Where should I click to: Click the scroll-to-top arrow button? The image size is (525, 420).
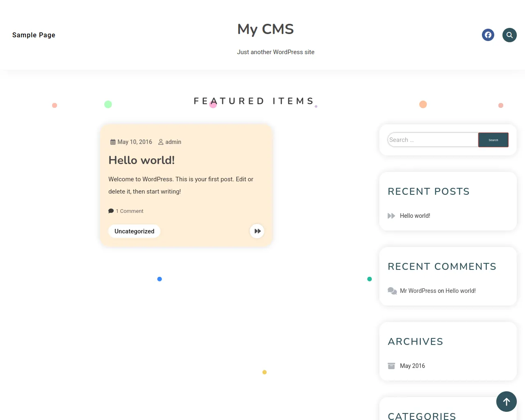pyautogui.click(x=507, y=402)
